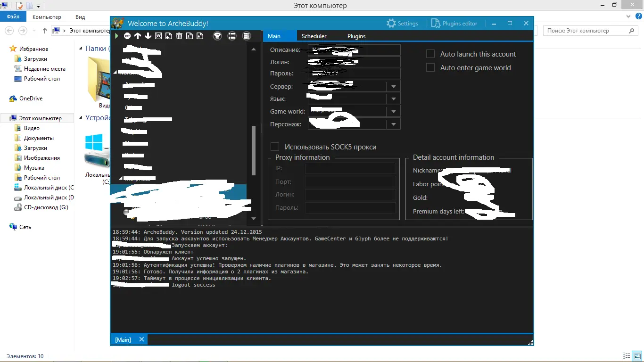
Task: Expand the Сервер dropdown
Action: click(x=393, y=87)
